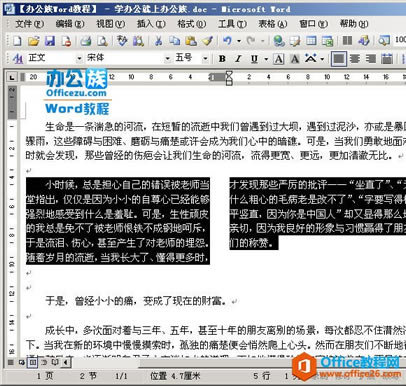Click the Format Painter brush icon
This screenshot has width=406, height=386.
(208, 41)
